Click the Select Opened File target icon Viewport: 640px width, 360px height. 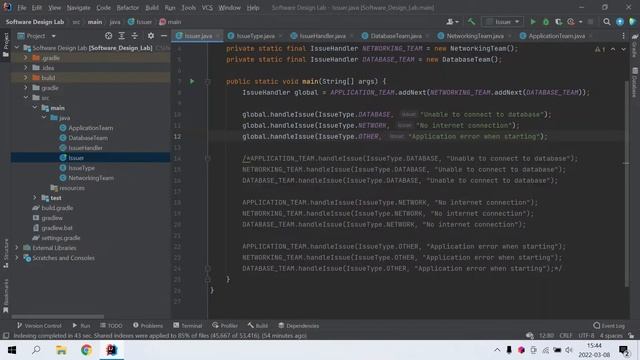tap(108, 36)
